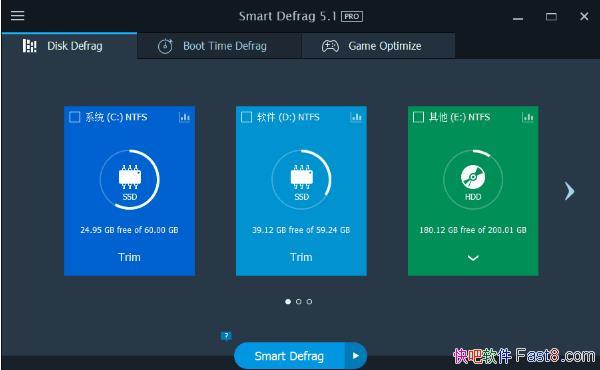Click Trim on the C: drive card

pyautogui.click(x=129, y=257)
